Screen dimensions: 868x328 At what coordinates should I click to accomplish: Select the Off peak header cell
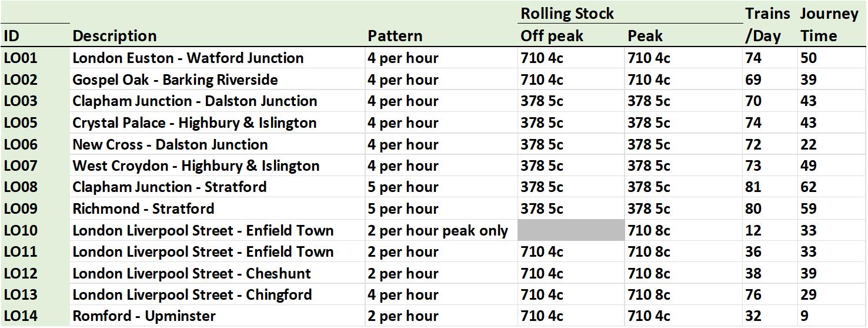tap(552, 36)
